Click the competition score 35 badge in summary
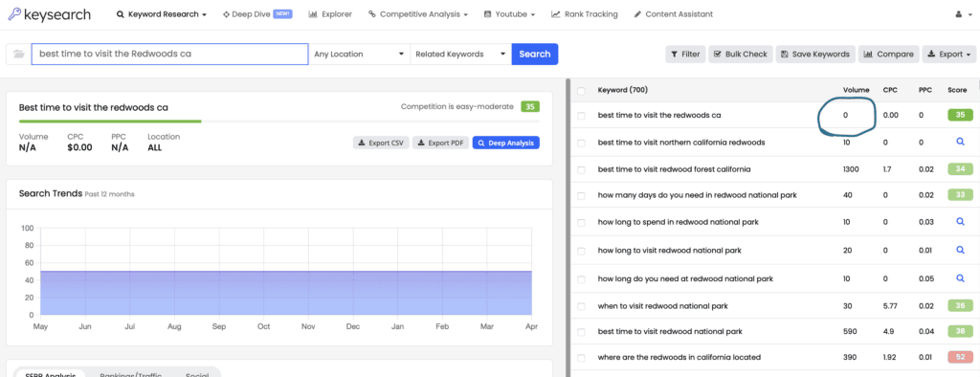The height and width of the screenshot is (377, 980). tap(530, 107)
